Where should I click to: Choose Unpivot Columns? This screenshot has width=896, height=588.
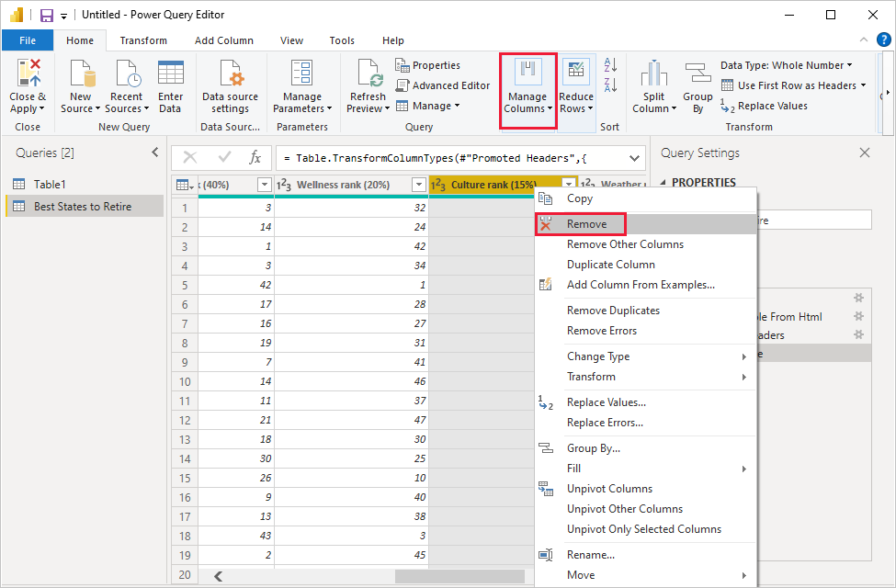[646, 489]
